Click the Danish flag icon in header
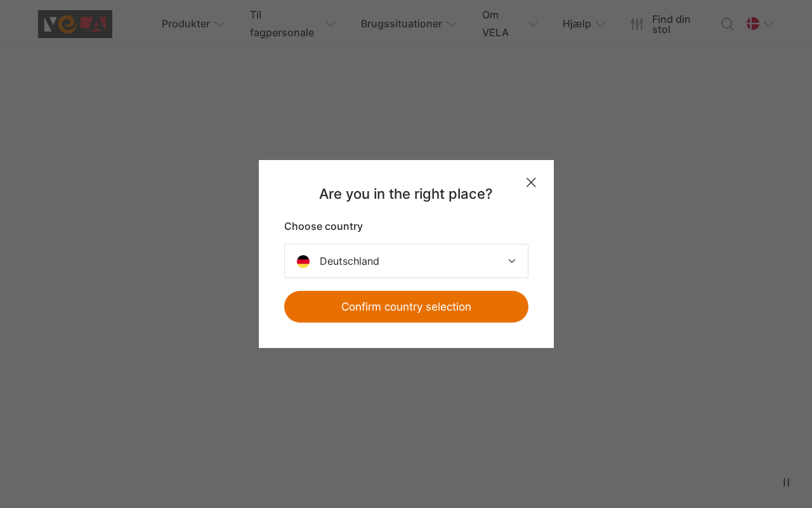Screen dimensions: 812x508 (x=753, y=24)
